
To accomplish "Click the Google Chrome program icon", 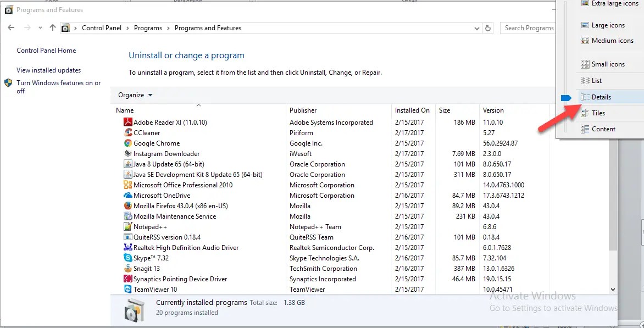I will pos(128,143).
